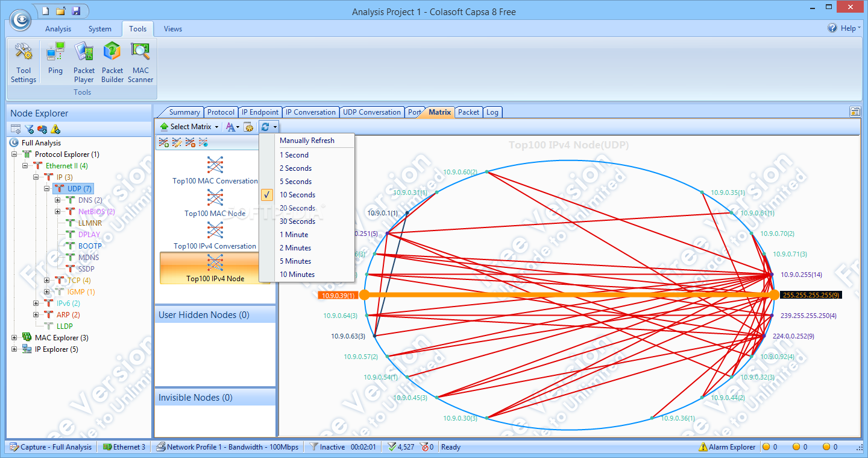
Task: Click the Ethernet 3 adapter status item
Action: 124,447
